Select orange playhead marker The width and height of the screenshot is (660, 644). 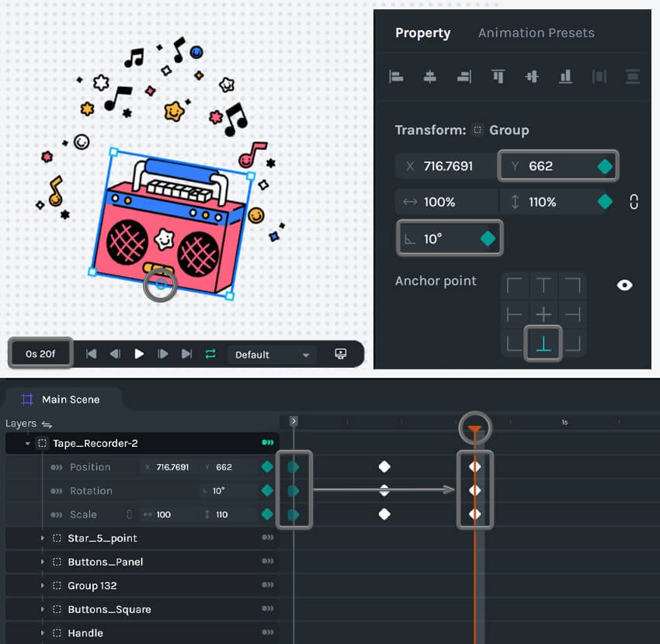click(x=474, y=429)
